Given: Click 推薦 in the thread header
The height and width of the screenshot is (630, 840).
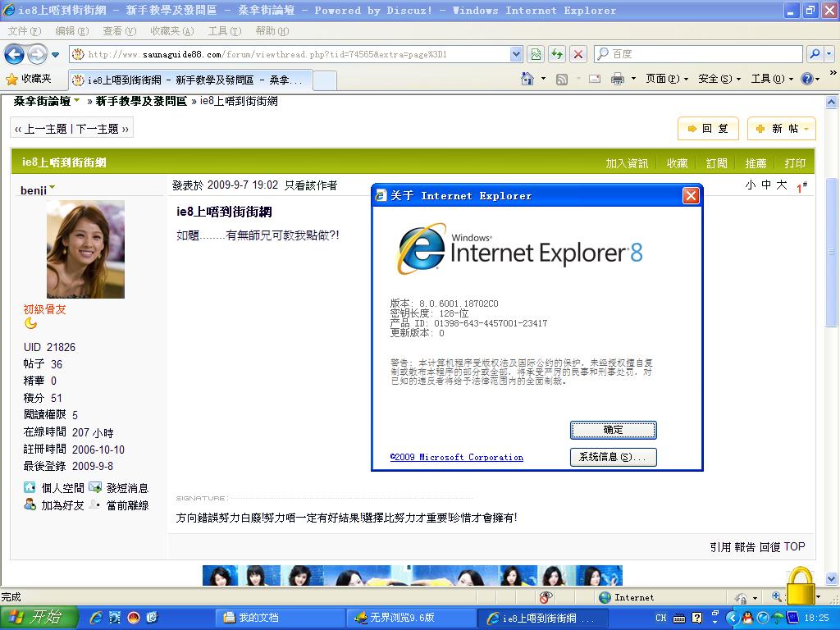Looking at the screenshot, I should (x=756, y=163).
